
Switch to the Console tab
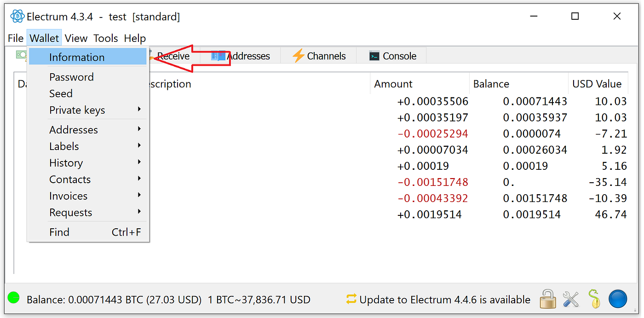392,56
